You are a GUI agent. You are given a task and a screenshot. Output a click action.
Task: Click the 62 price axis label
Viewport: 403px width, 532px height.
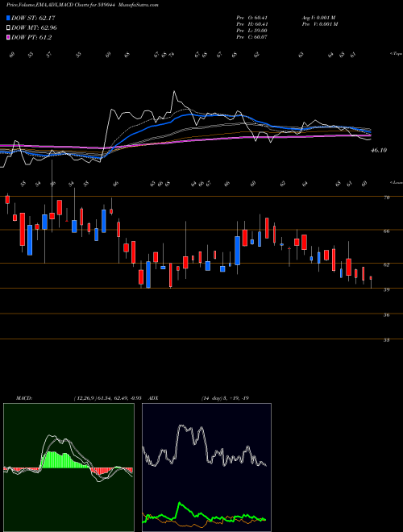(386, 264)
